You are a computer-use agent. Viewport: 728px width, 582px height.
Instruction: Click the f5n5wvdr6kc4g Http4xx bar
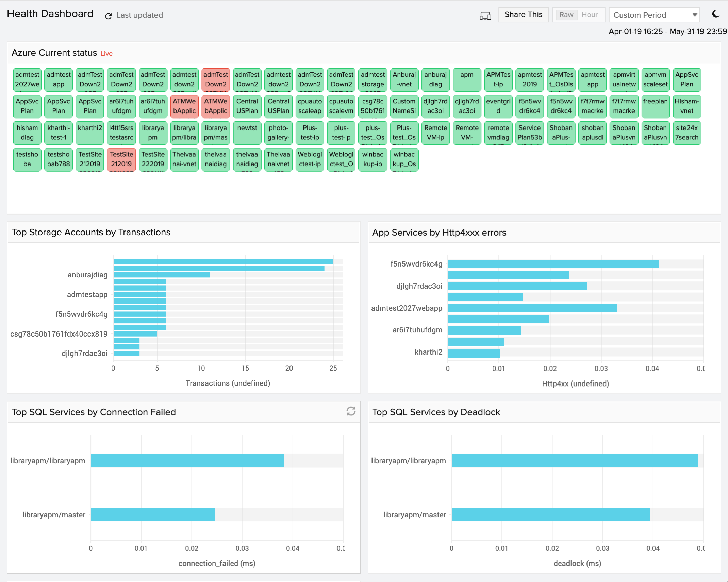tap(553, 264)
